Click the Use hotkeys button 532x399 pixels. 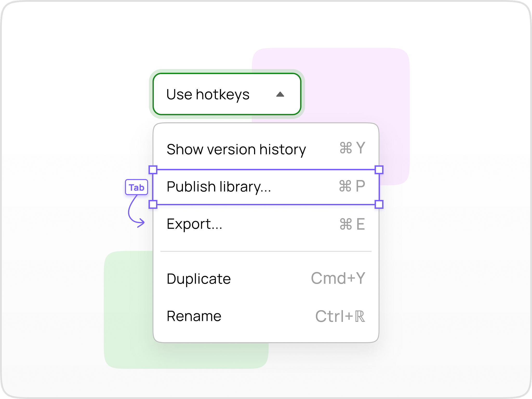(226, 95)
